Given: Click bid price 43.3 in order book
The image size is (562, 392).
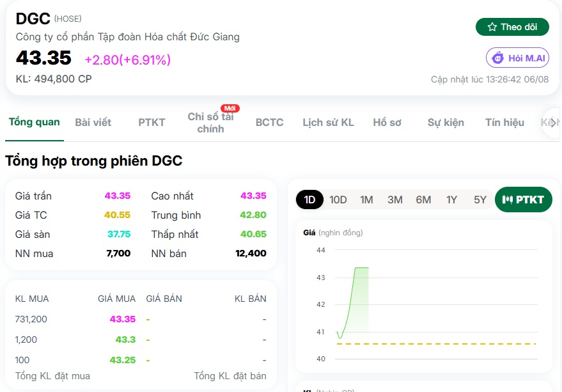Looking at the screenshot, I should 125,340.
